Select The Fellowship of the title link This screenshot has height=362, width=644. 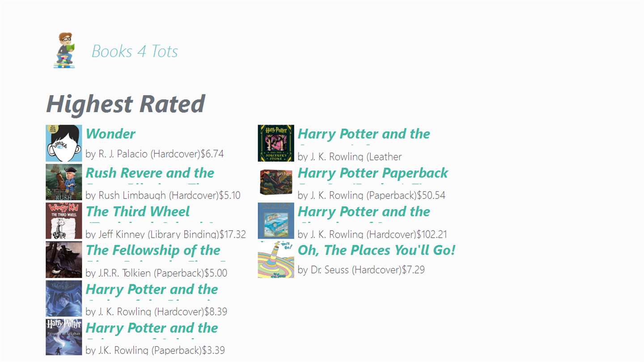click(153, 250)
